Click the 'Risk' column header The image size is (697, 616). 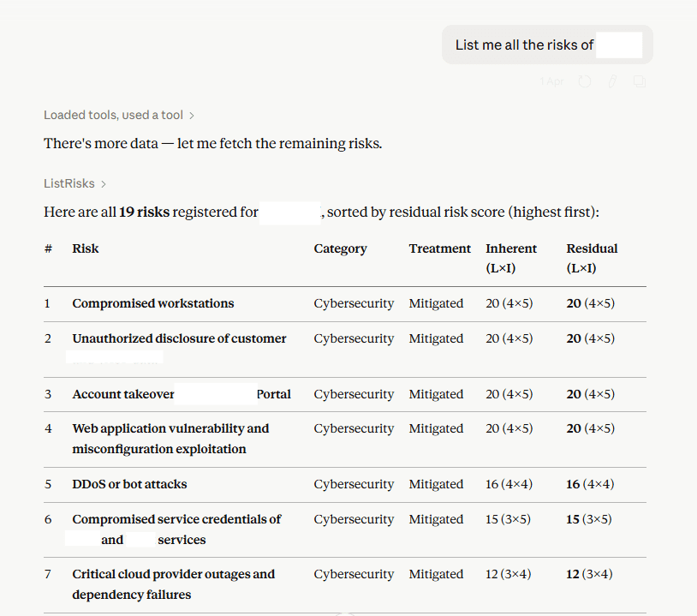(x=86, y=248)
